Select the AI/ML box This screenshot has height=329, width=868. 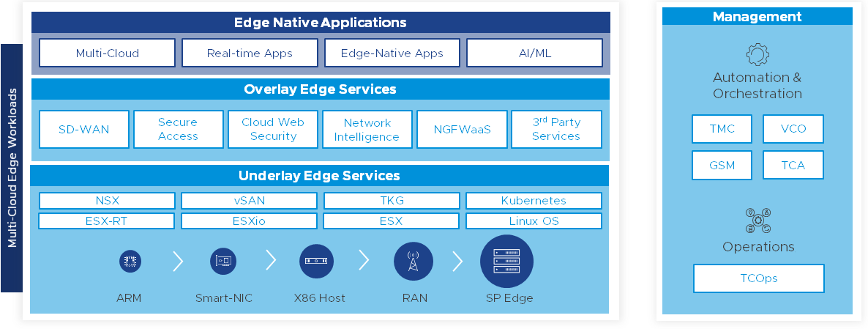coord(535,53)
